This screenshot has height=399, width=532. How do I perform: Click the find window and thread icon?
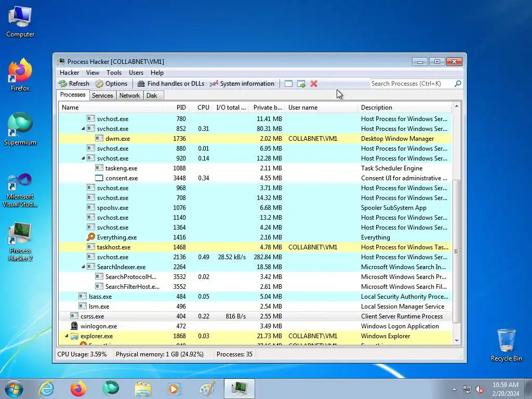(301, 84)
